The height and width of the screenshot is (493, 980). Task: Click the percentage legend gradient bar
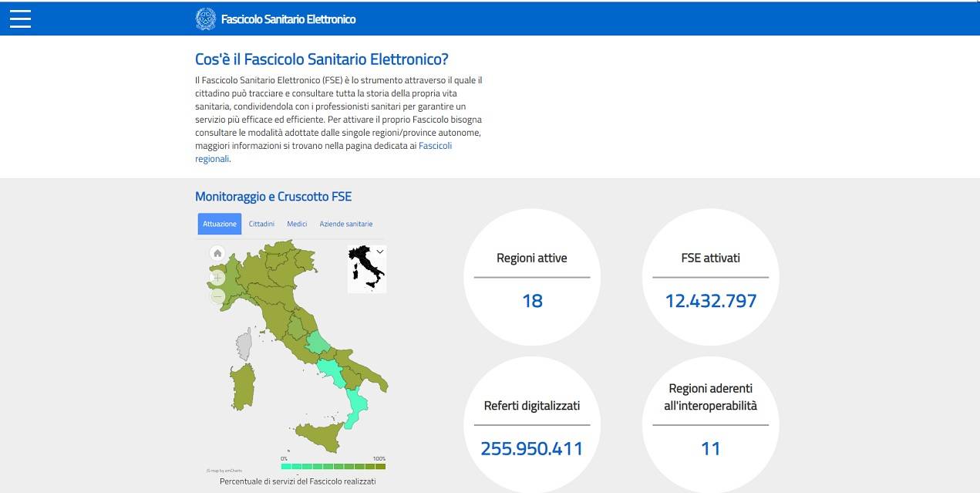tap(335, 466)
